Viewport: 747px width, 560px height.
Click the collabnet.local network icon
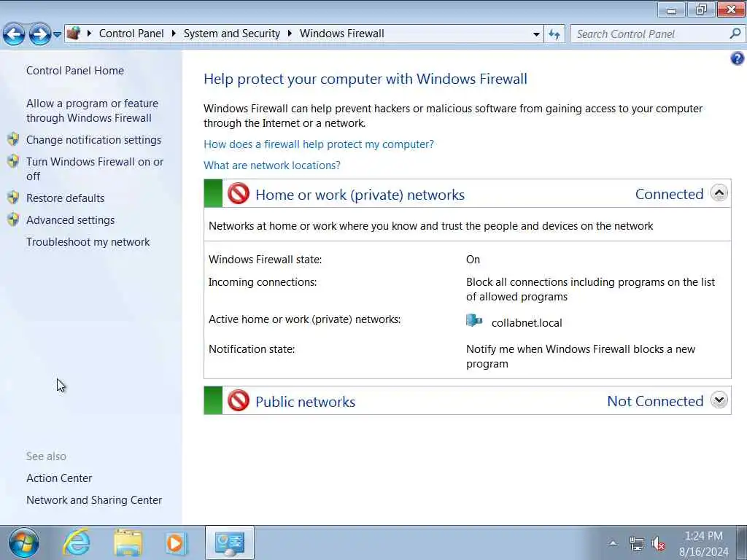474,321
